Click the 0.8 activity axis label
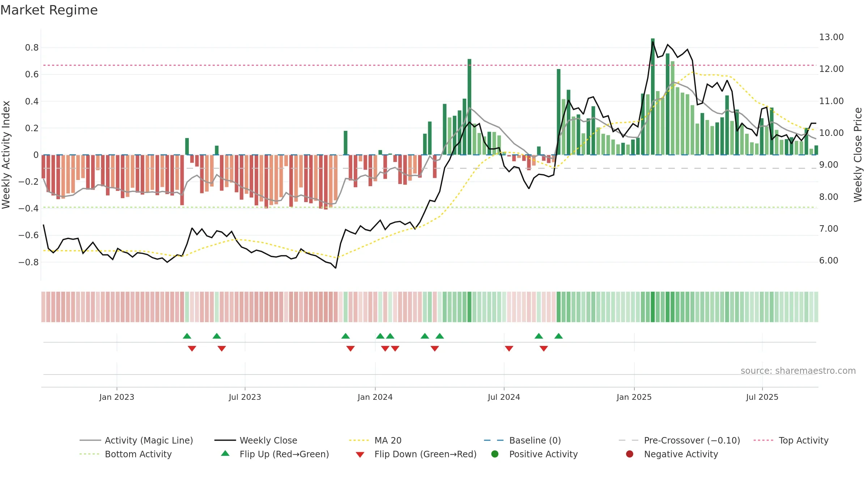The height and width of the screenshot is (488, 868). pyautogui.click(x=32, y=48)
